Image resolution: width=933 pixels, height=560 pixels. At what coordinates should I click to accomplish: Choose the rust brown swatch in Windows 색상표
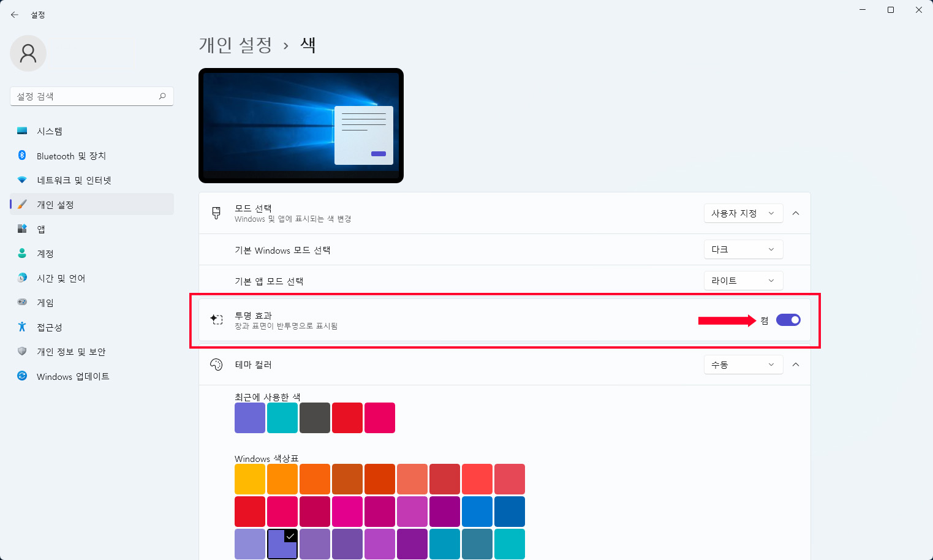(x=347, y=479)
